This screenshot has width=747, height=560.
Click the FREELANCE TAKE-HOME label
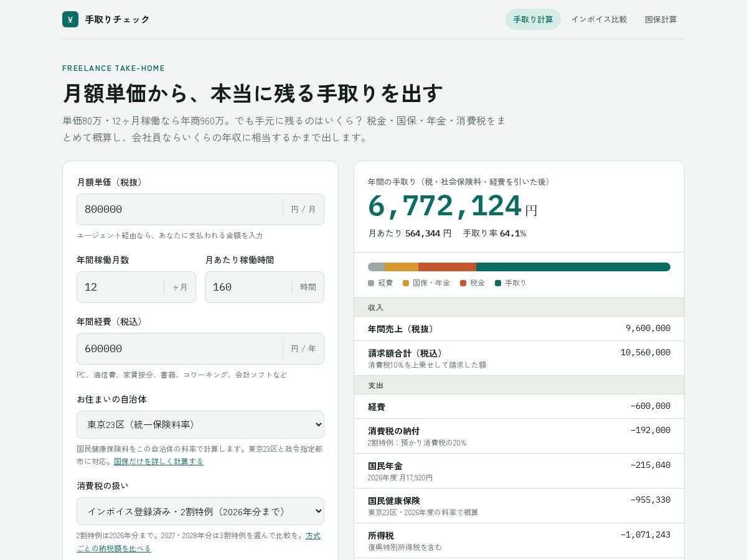pyautogui.click(x=113, y=68)
